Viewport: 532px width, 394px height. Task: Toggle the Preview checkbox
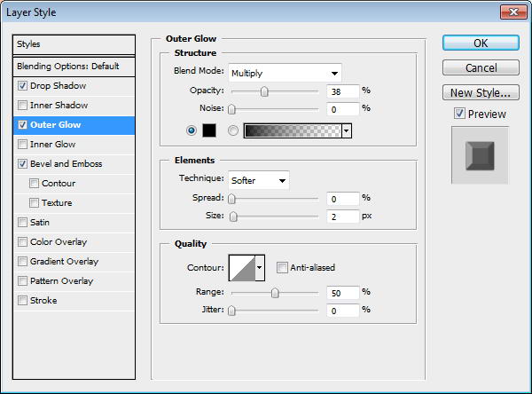[x=459, y=114]
